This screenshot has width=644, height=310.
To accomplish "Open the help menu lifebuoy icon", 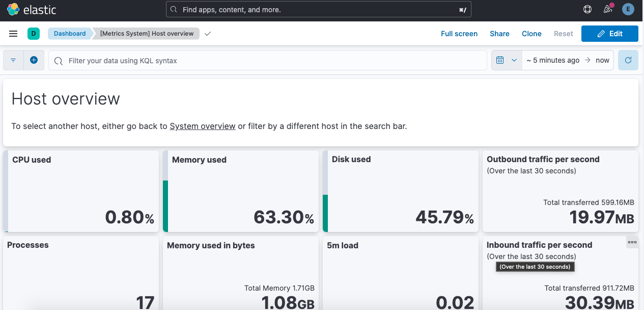I will (587, 10).
